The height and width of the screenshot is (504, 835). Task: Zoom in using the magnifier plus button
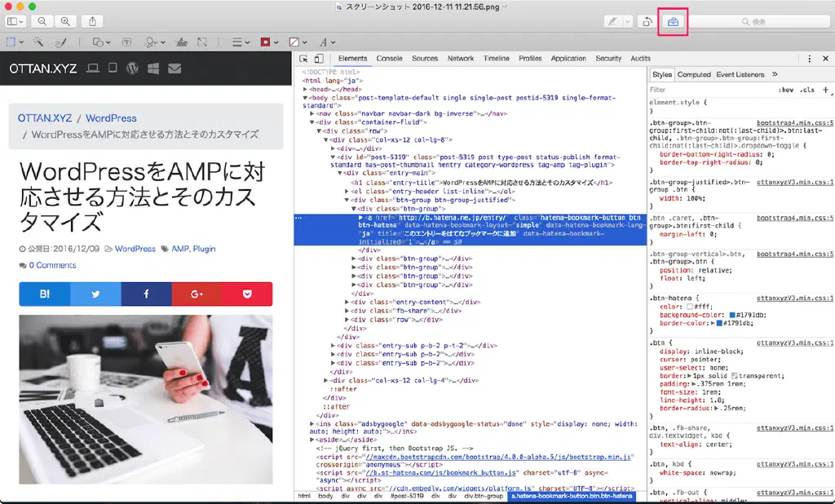[65, 22]
